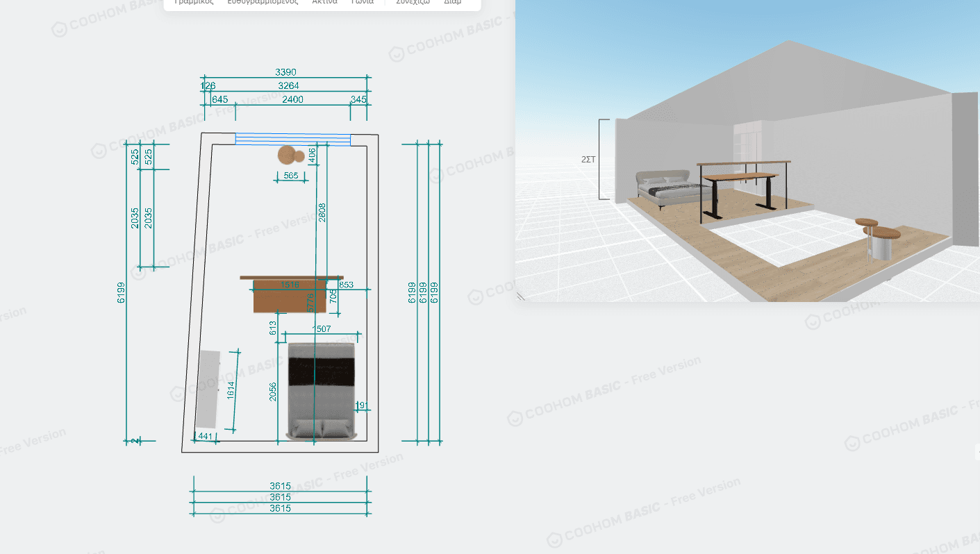The image size is (980, 554).
Task: Select the 345 dimension label
Action: 358,100
